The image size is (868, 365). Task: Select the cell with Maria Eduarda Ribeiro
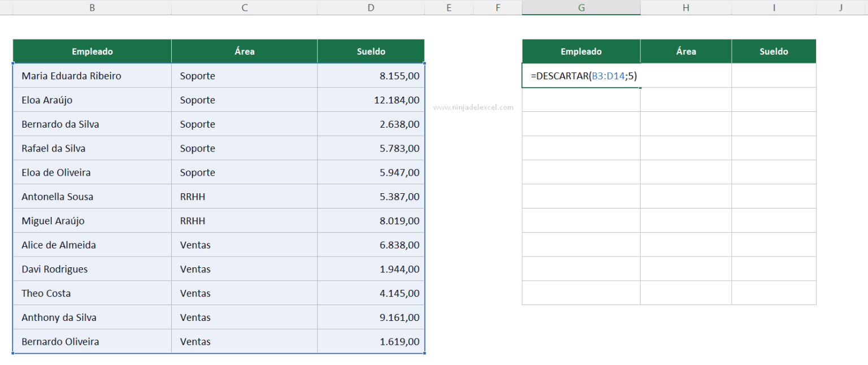(91, 75)
